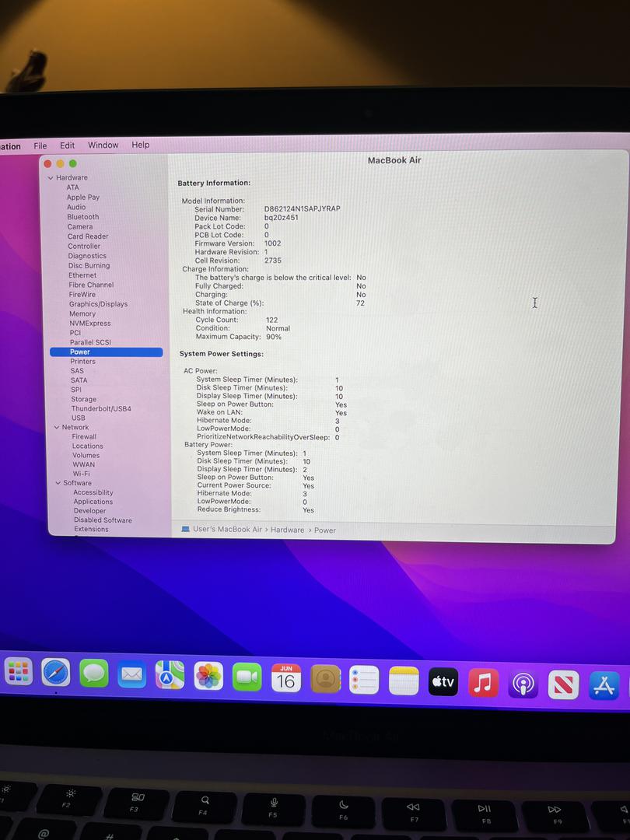
Task: Select Disc Burning item
Action: (89, 265)
